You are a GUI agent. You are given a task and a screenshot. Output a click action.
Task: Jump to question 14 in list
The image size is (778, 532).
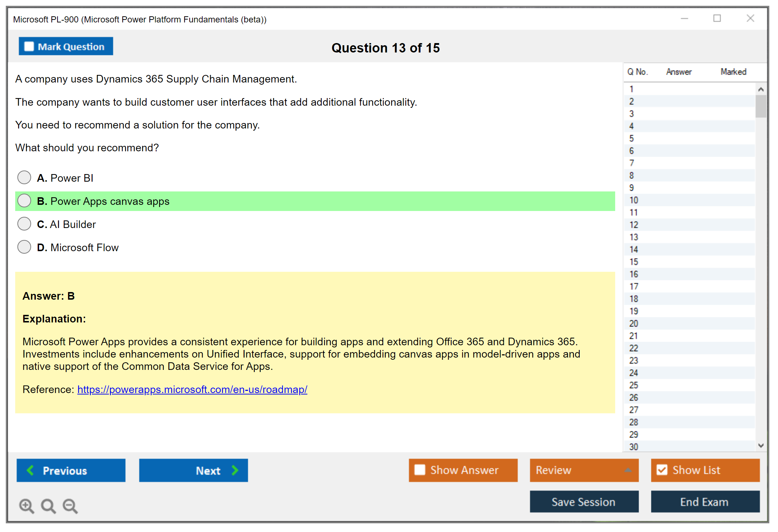pos(634,249)
